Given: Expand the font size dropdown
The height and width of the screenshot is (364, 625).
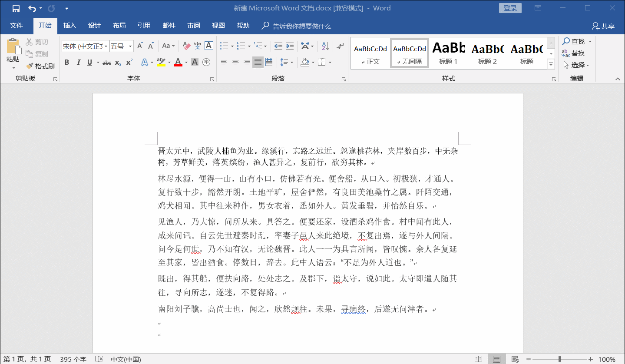Looking at the screenshot, I should click(130, 46).
